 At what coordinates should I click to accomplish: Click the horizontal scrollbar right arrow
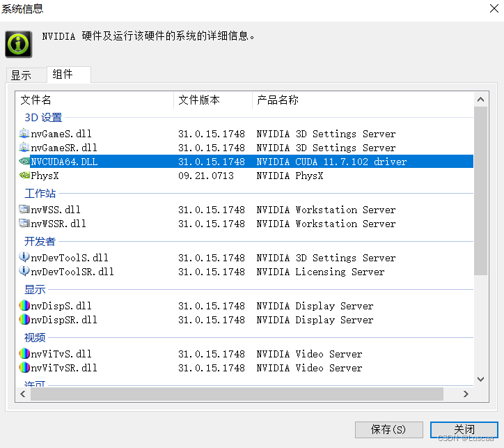tap(466, 394)
